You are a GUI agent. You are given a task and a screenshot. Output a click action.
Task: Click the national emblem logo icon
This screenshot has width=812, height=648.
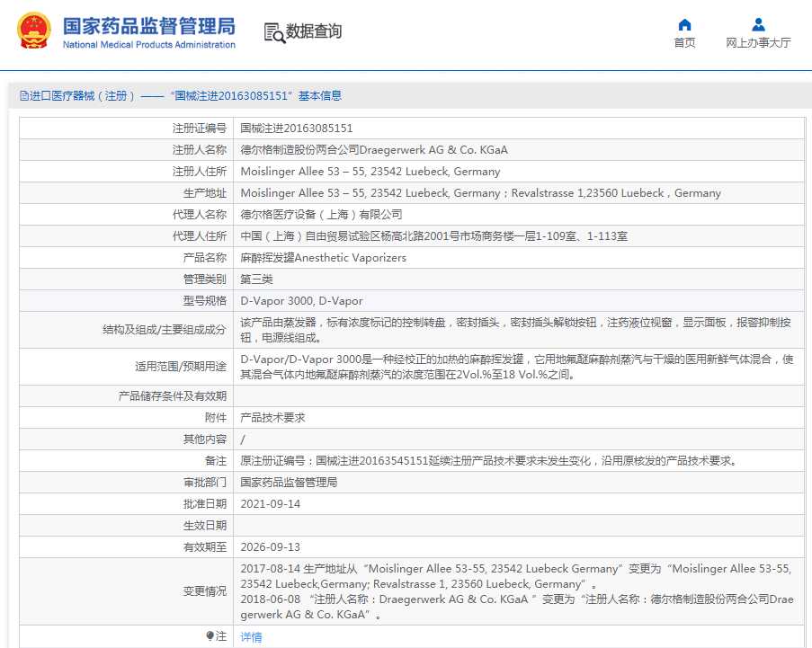tap(34, 31)
